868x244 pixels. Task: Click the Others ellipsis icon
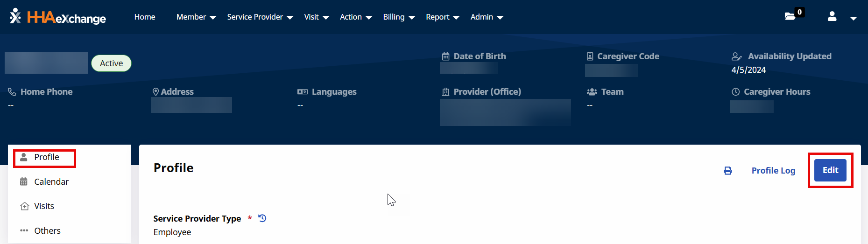point(24,230)
